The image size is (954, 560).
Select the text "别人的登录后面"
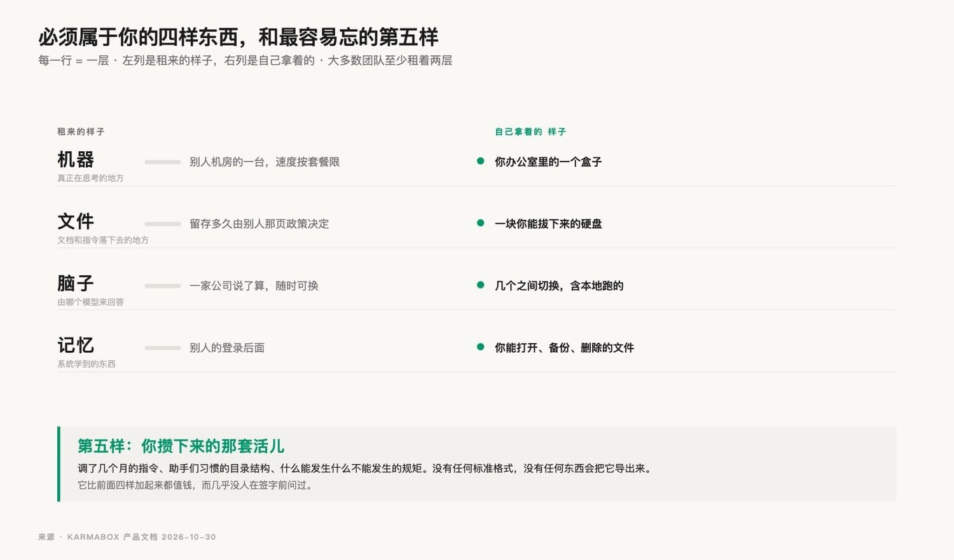(227, 348)
